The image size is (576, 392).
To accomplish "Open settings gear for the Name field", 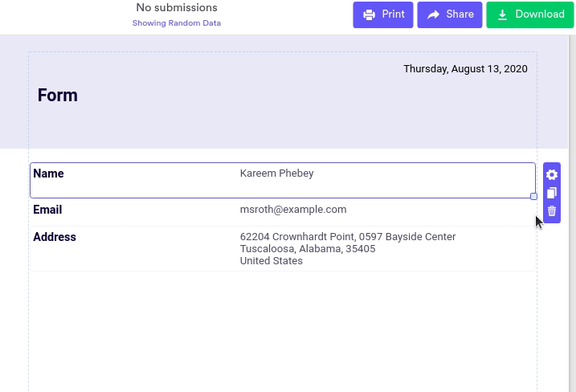I will pyautogui.click(x=552, y=175).
